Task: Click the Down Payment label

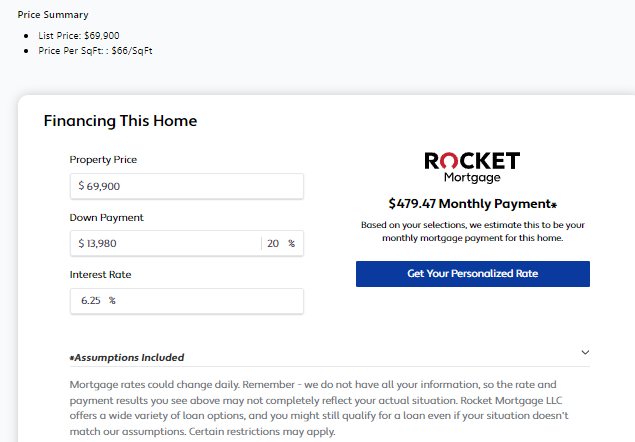Action: tap(106, 217)
